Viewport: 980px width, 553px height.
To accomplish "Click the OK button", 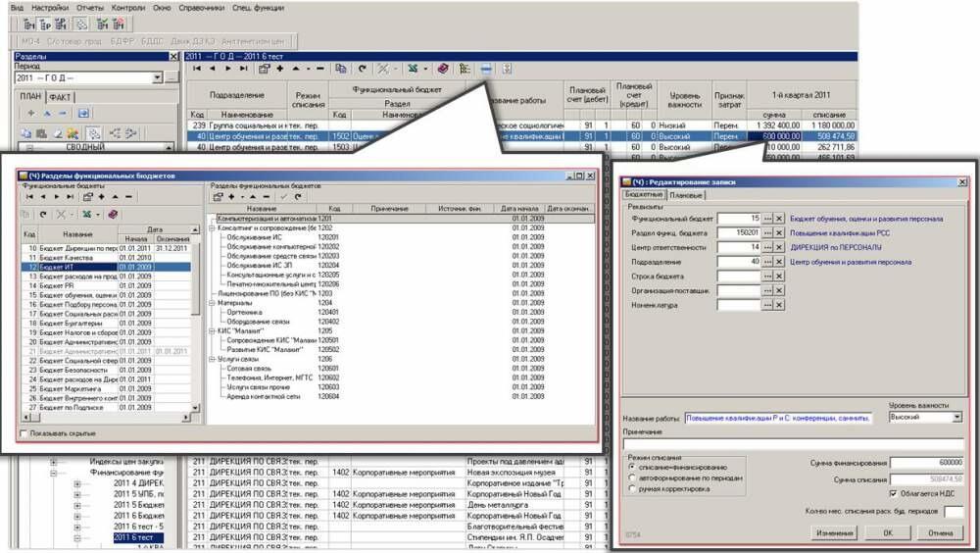I will [x=887, y=532].
